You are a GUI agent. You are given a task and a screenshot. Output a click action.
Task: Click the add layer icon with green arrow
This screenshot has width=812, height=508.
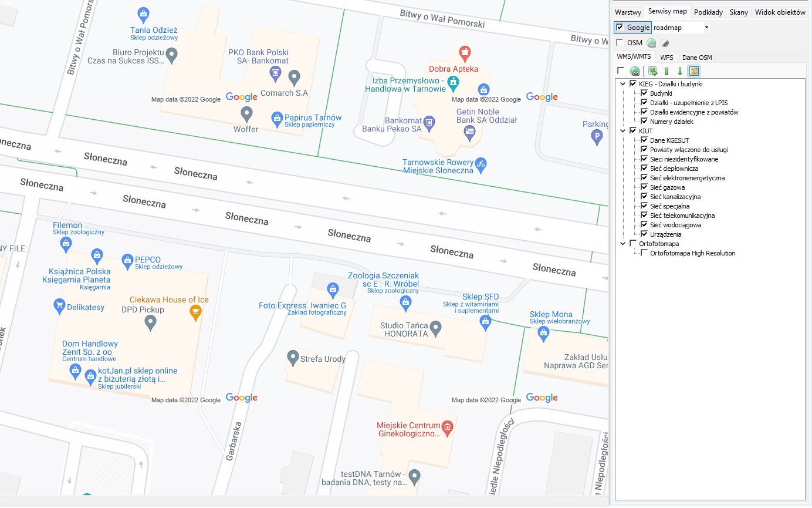click(x=653, y=72)
